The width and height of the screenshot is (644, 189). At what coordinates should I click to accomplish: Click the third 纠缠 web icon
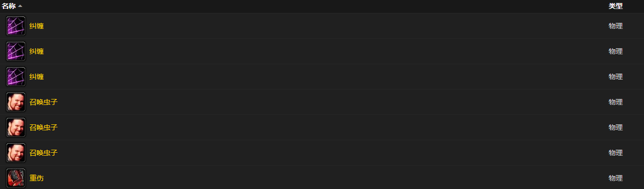[x=16, y=77]
